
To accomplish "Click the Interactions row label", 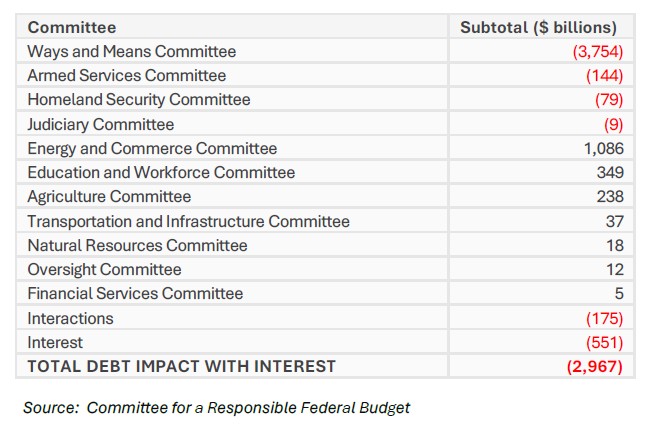I will pos(70,318).
